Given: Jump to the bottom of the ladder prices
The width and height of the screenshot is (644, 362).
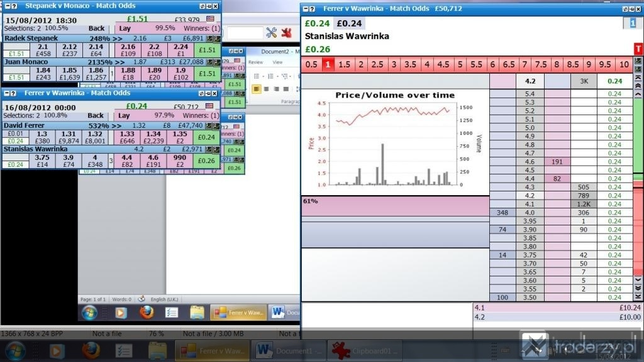Looking at the screenshot, I should pos(638,296).
